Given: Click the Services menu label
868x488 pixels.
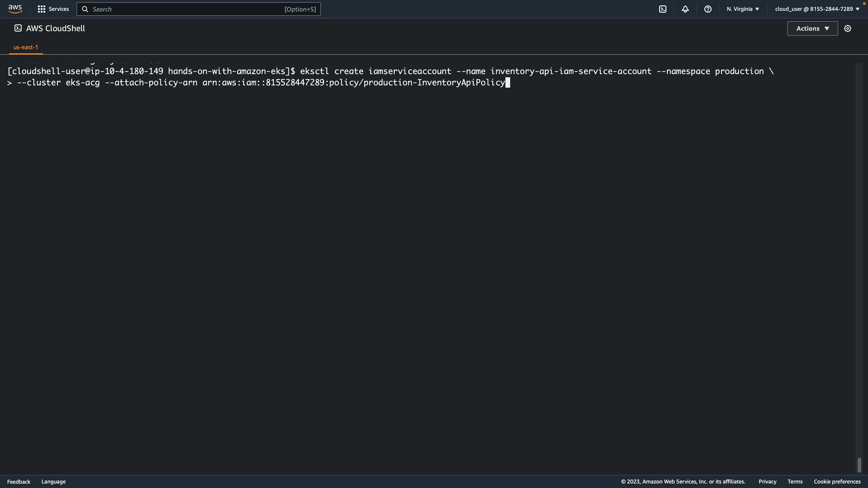Looking at the screenshot, I should tap(59, 9).
